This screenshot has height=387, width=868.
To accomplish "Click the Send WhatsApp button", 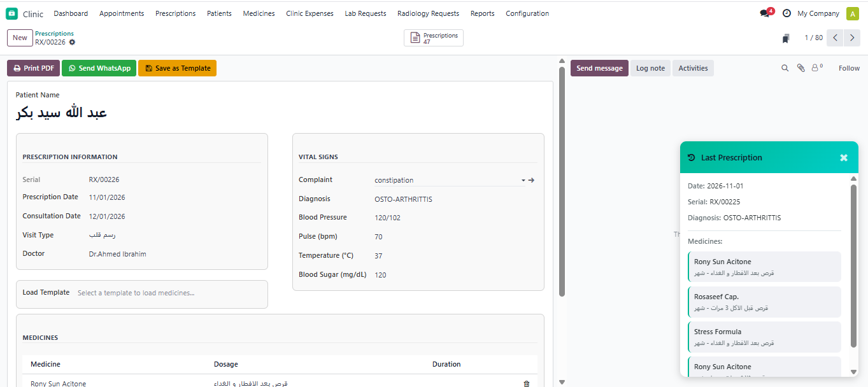I will [x=99, y=68].
